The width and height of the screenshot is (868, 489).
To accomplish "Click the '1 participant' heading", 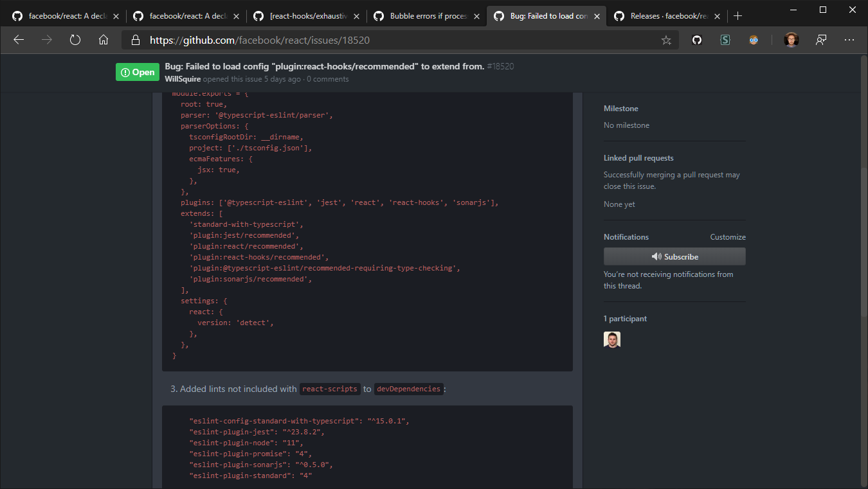I will coord(625,319).
